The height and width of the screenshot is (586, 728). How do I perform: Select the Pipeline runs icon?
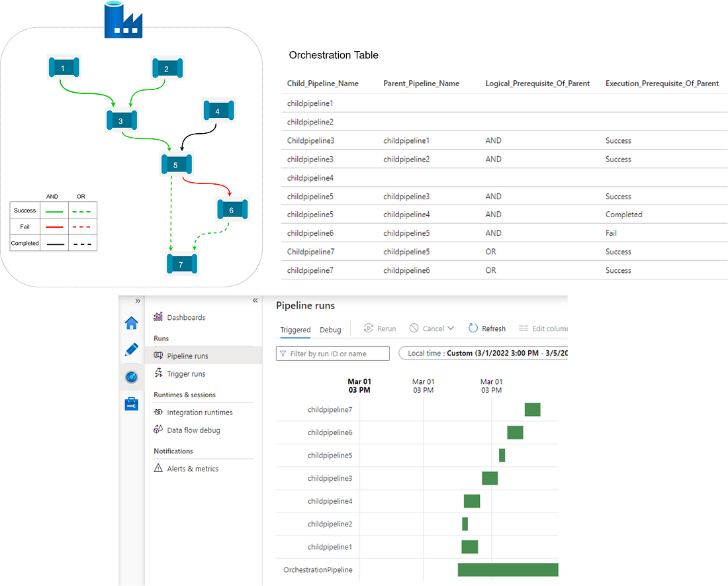[158, 355]
